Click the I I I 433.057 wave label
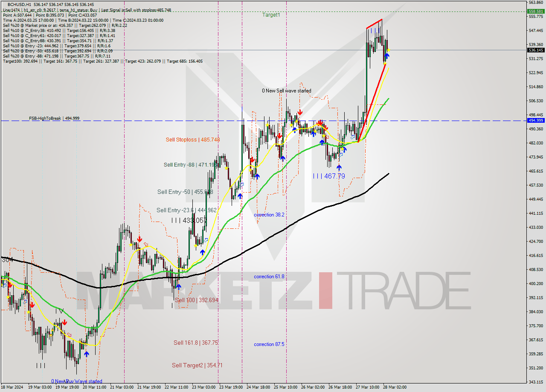This screenshot has height=392, width=546. 189,220
